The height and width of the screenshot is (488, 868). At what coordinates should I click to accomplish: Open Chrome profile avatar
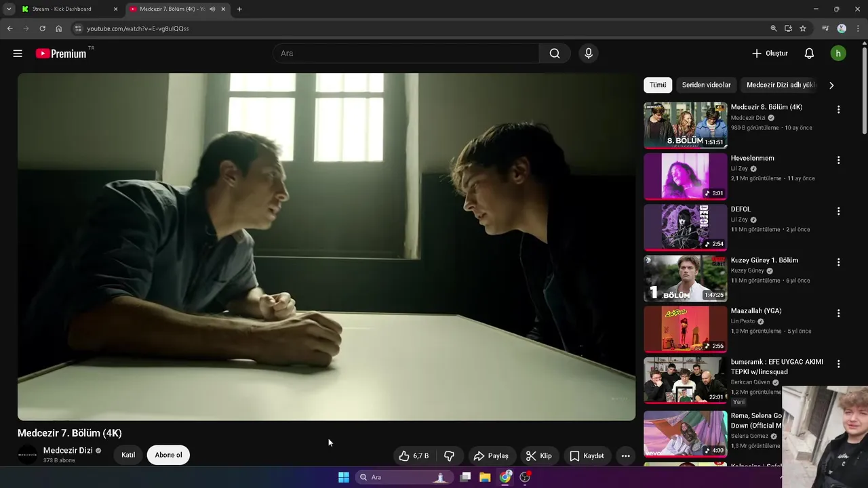click(x=842, y=28)
